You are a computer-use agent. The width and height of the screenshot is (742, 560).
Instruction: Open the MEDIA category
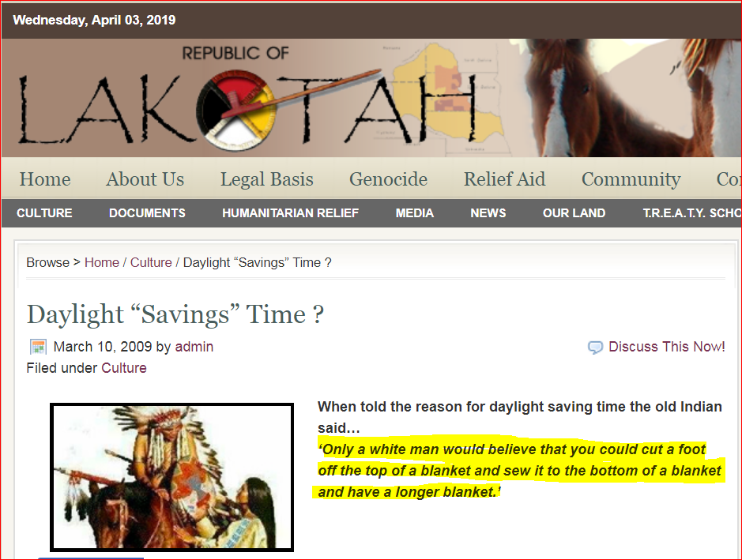(415, 212)
